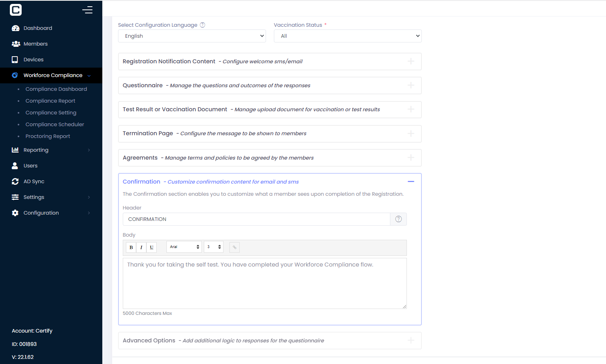
Task: Click 'Account: Certify' text in sidebar
Action: 32,331
